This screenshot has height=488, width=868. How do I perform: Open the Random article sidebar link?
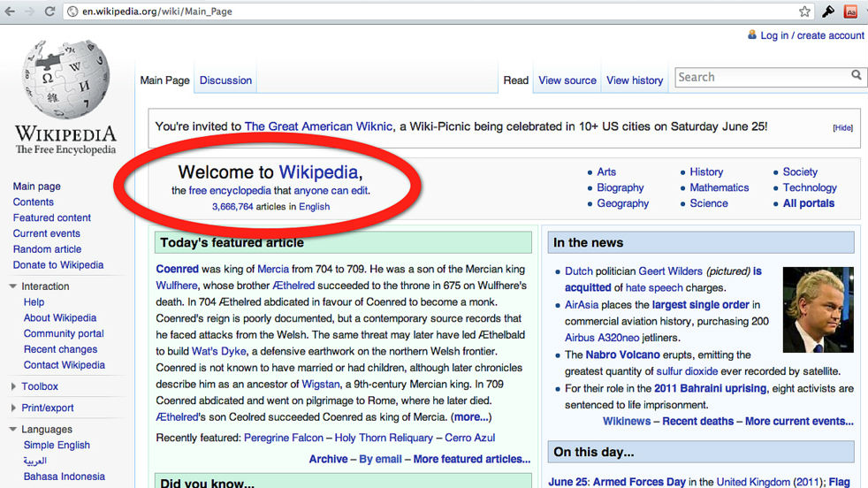(47, 249)
